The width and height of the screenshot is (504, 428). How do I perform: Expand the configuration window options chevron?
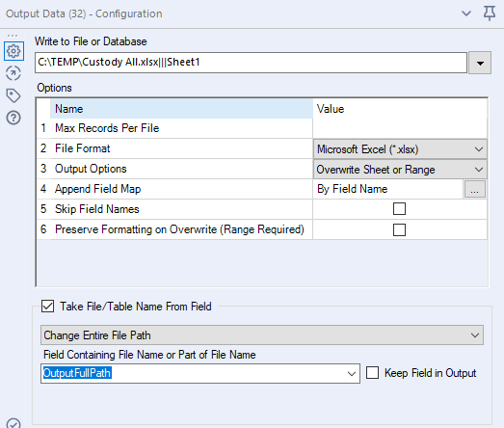click(466, 13)
